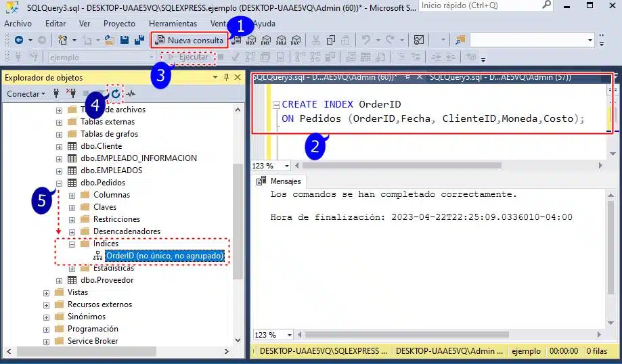Collapse the Indices folder node
622x364 pixels.
click(x=72, y=244)
